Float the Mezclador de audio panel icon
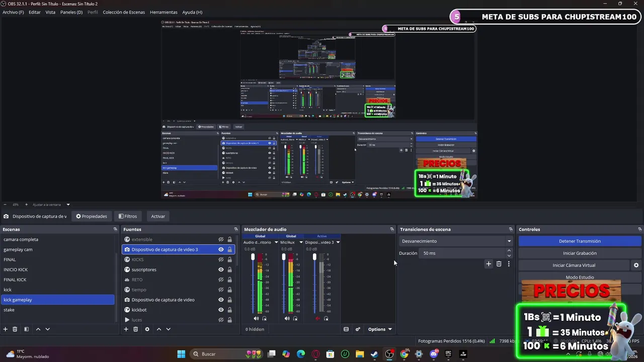This screenshot has width=644, height=362. point(392,229)
